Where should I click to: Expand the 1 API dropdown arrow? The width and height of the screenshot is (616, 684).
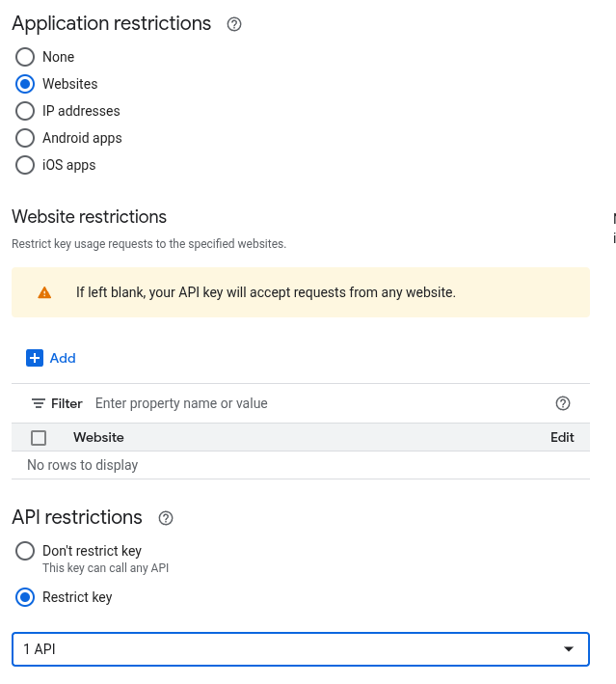pyautogui.click(x=569, y=649)
